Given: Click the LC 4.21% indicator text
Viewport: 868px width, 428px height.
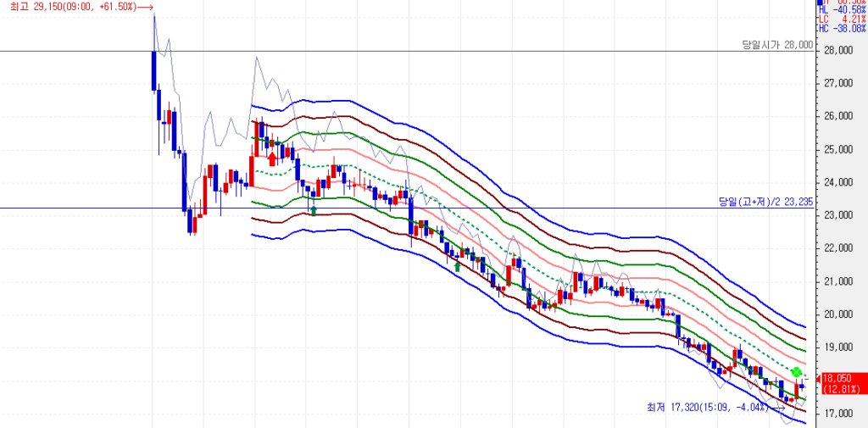Looking at the screenshot, I should (842, 19).
